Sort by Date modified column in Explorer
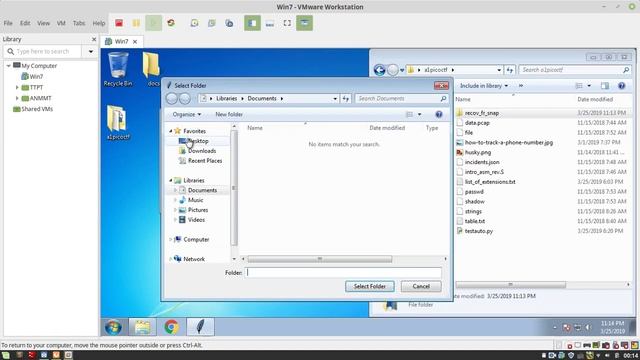Image resolution: width=640 pixels, height=360 pixels. (595, 99)
